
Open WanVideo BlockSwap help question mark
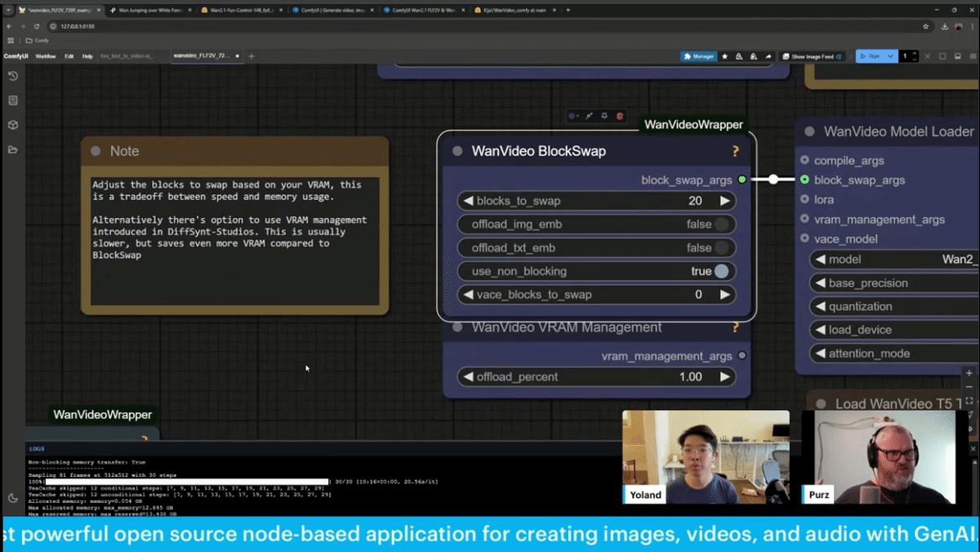(735, 151)
